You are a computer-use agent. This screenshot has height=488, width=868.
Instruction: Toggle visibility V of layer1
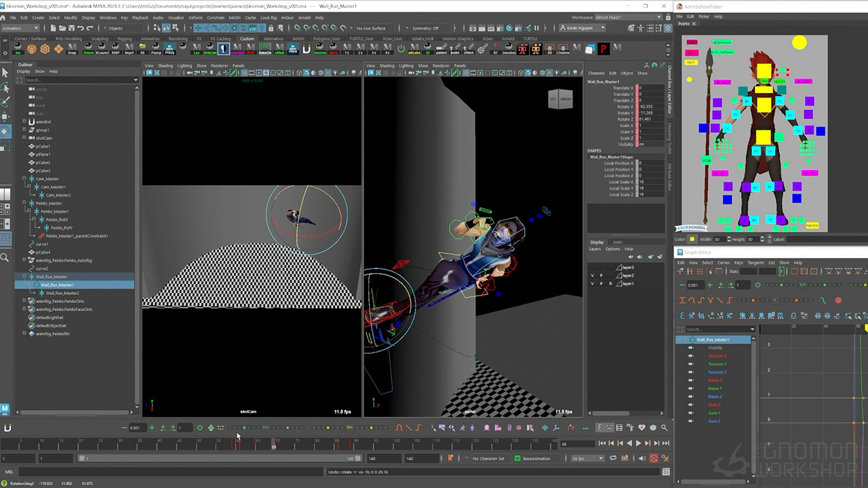click(592, 283)
